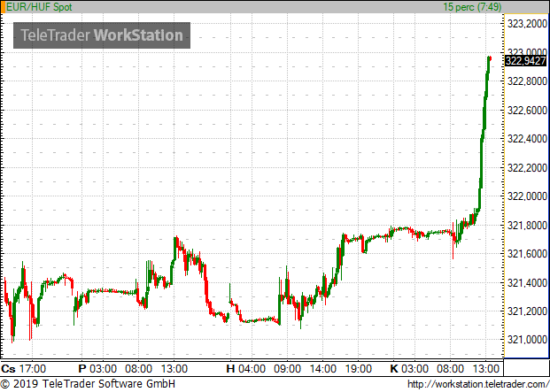Click the EUR/HUF Spot chart title
550x392 pixels.
pos(39,7)
